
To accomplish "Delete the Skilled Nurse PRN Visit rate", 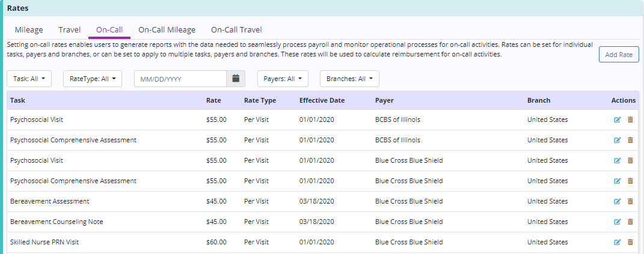I will tap(630, 243).
